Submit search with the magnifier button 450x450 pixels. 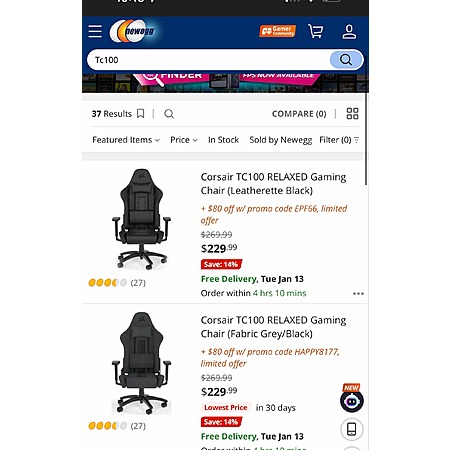coord(346,60)
